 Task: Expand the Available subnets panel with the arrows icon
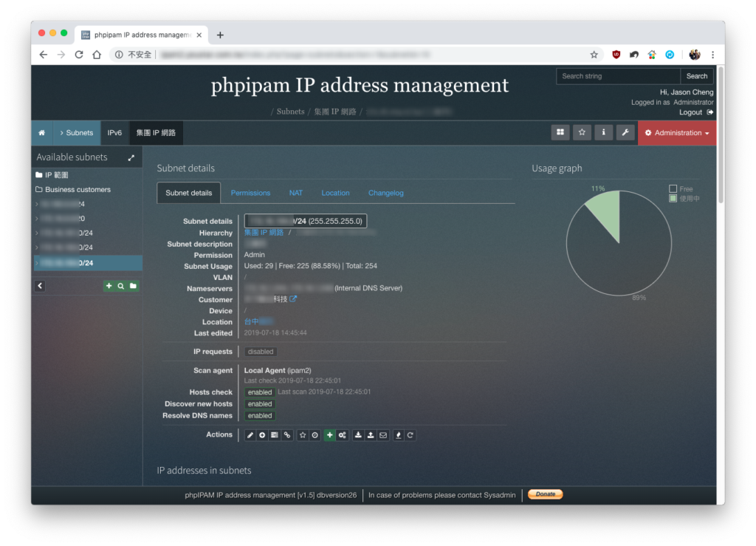(131, 157)
